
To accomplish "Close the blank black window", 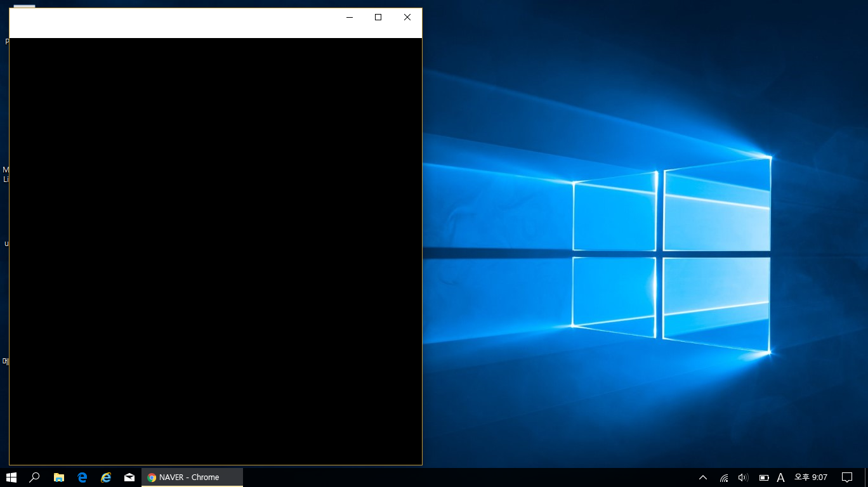I will (x=407, y=18).
